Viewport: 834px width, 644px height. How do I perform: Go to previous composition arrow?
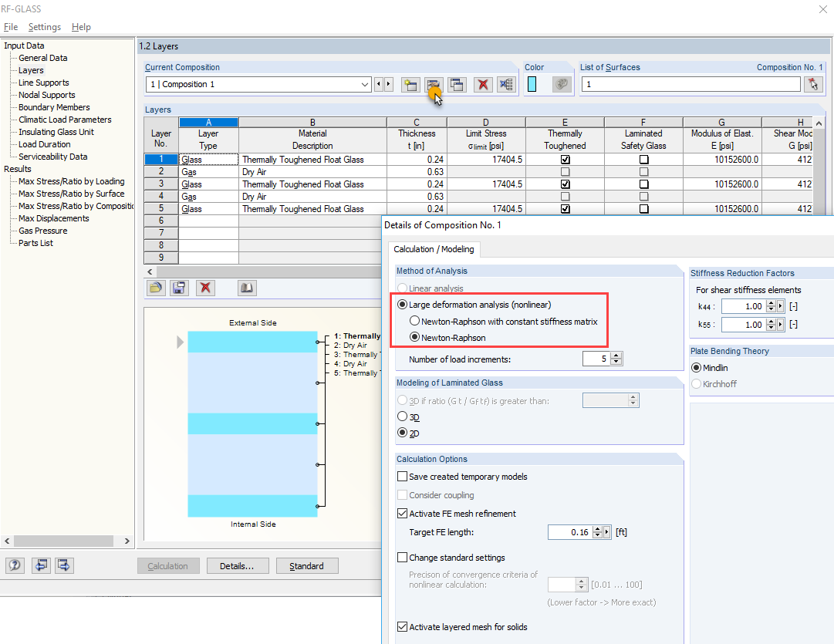click(x=379, y=84)
